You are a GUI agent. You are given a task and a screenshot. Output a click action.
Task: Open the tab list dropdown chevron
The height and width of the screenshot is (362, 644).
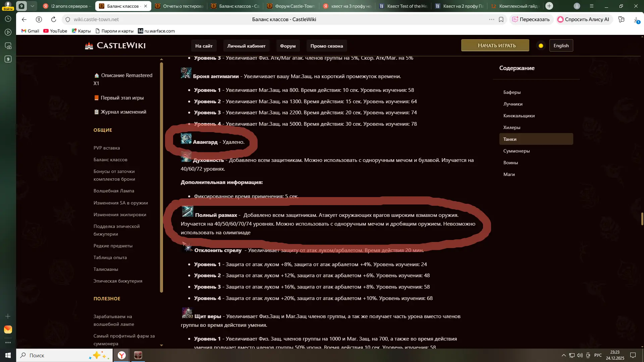pyautogui.click(x=32, y=6)
